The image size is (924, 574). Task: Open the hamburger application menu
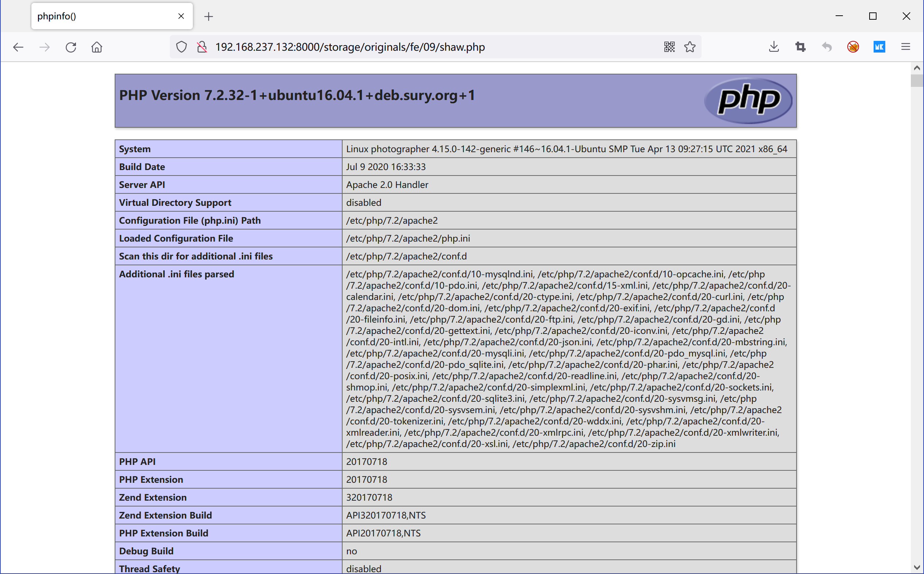(906, 47)
